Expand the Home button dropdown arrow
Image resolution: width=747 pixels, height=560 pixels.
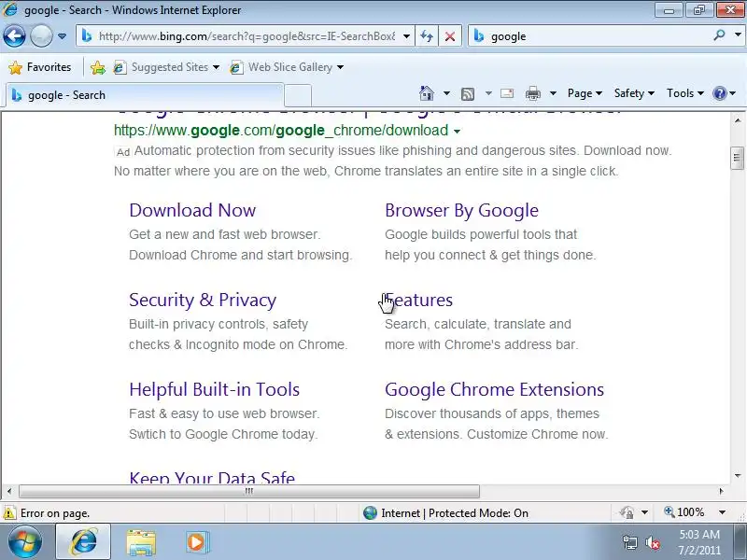(446, 93)
